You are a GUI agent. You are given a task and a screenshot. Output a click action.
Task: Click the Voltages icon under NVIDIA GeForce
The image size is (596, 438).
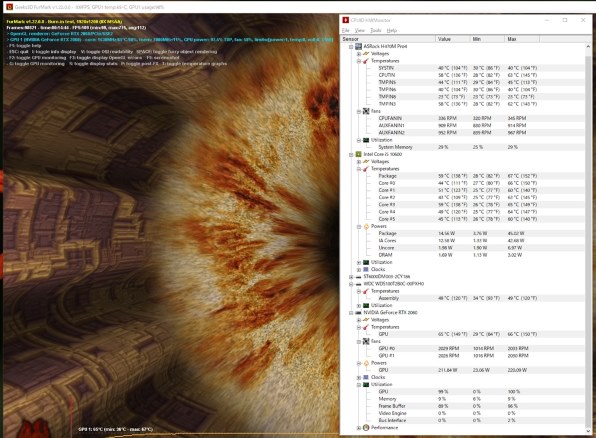click(x=366, y=320)
